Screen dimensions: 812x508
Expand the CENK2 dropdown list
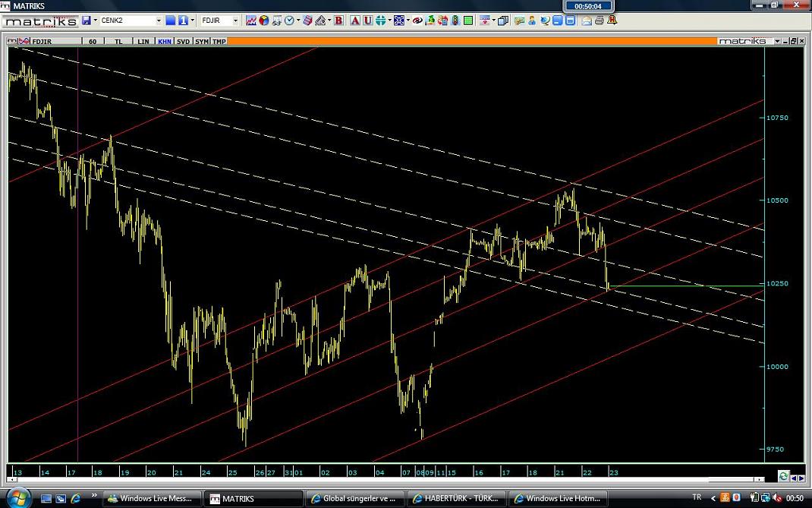(159, 21)
